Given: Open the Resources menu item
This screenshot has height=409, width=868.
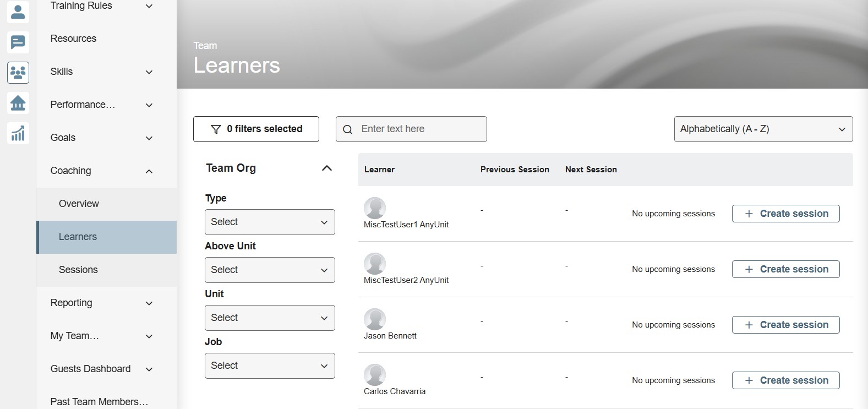Looking at the screenshot, I should coord(107,39).
